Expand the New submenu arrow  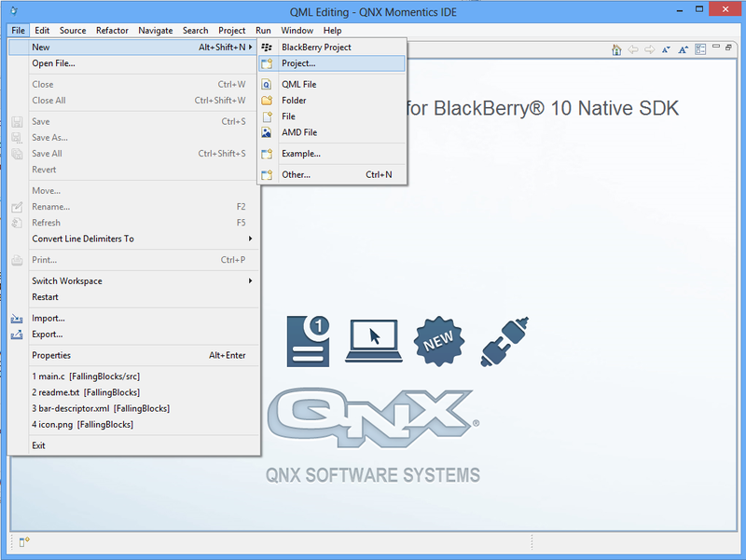click(250, 48)
